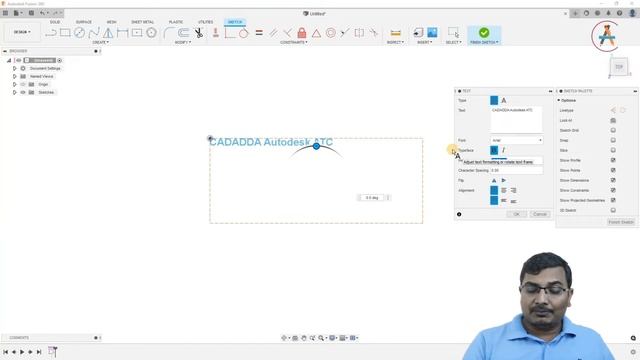Apply the Perpendicular constraint
This screenshot has width=640, height=360.
(287, 33)
